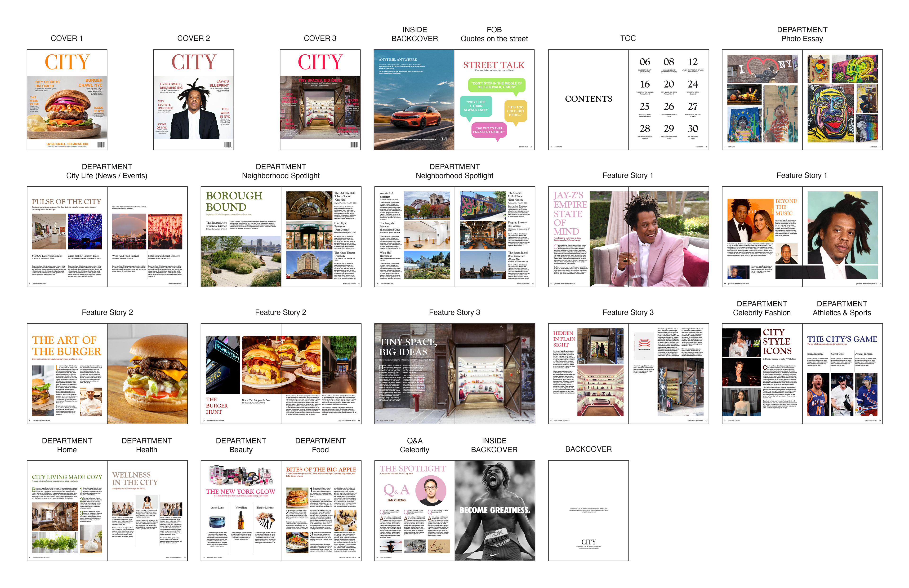The height and width of the screenshot is (588, 909).
Task: Click the teal 'L train always late' bubble
Action: pyautogui.click(x=476, y=106)
